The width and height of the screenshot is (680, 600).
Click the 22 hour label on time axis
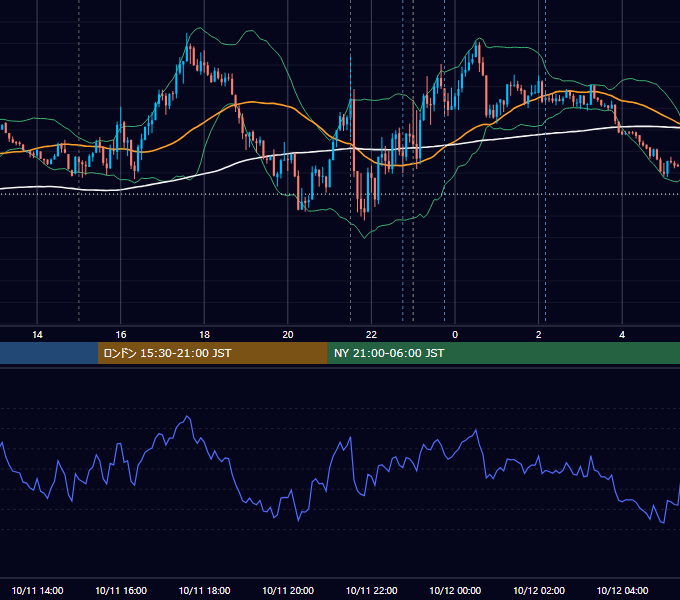371,335
